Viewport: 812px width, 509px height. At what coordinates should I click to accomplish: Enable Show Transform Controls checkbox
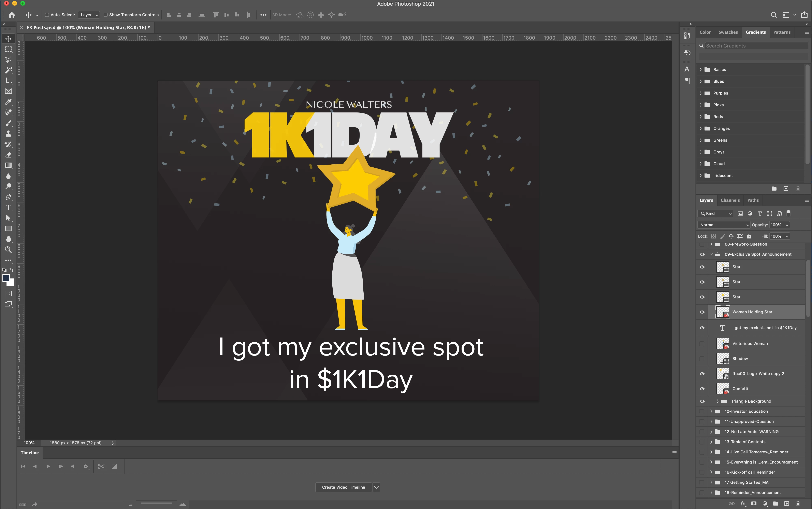tap(106, 15)
